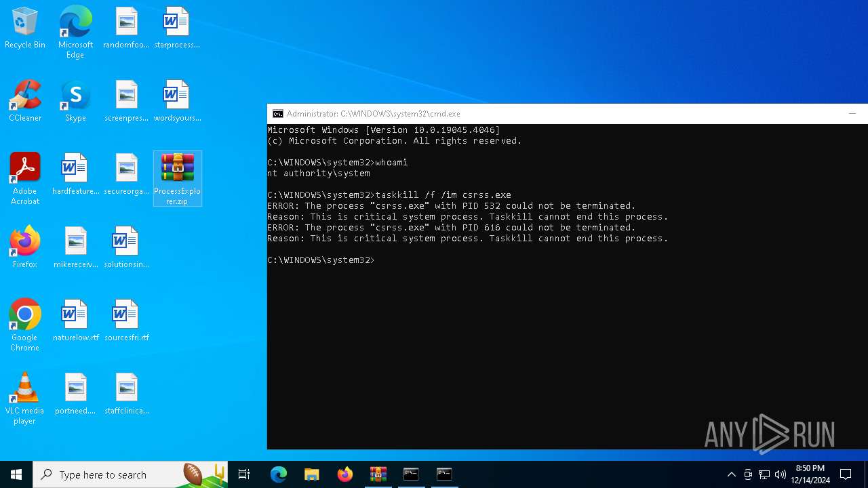Show hidden system tray icons

[x=731, y=474]
